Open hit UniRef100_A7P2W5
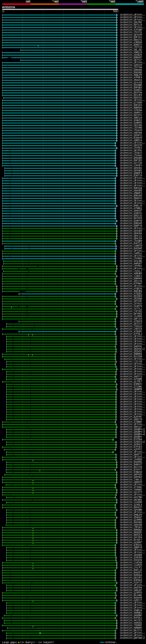 point(131,30)
